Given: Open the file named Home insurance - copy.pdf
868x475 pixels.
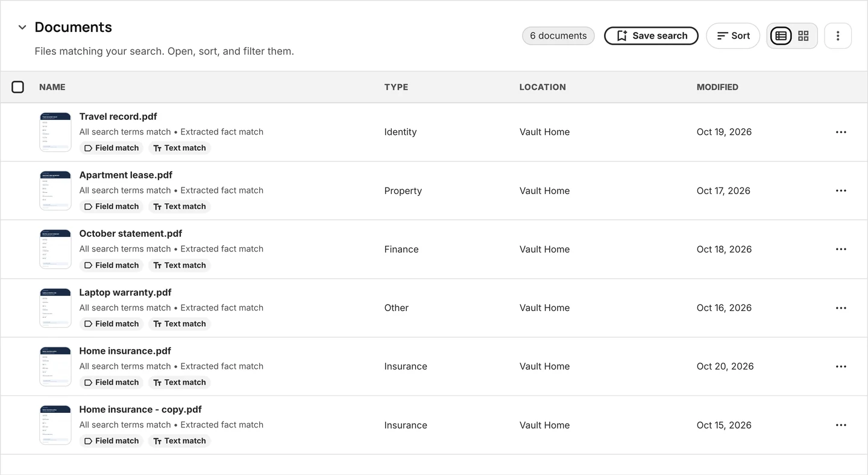Looking at the screenshot, I should 140,409.
